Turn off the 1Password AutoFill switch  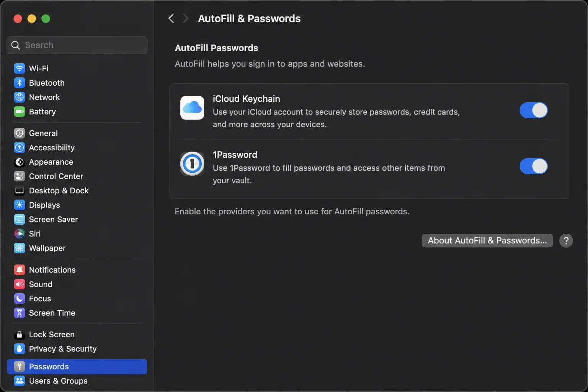click(534, 166)
